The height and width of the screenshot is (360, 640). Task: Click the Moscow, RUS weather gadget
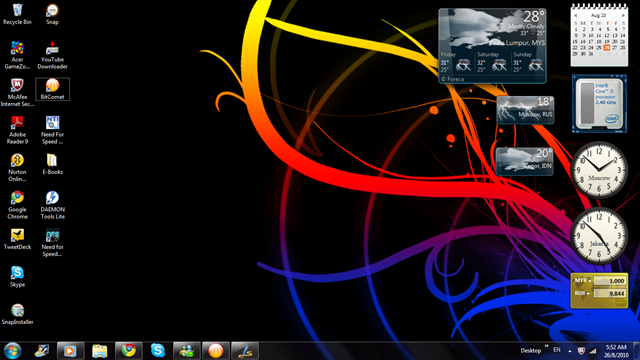click(525, 110)
